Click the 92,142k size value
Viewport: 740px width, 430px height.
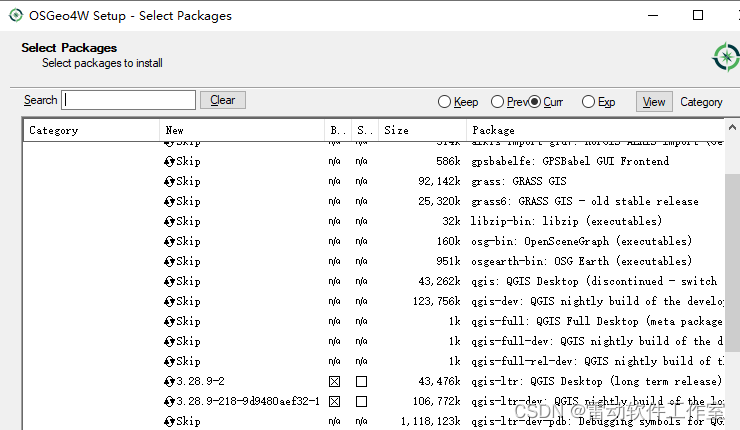point(439,181)
